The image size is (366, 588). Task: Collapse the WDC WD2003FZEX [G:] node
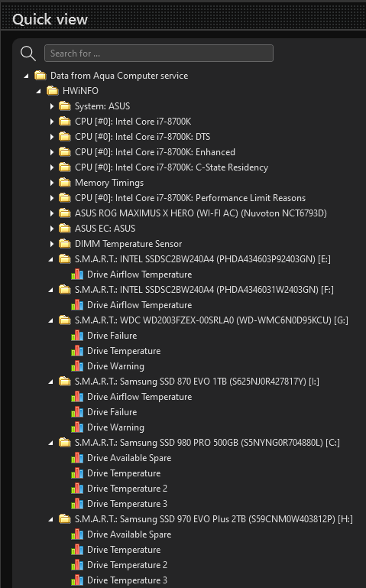click(51, 320)
